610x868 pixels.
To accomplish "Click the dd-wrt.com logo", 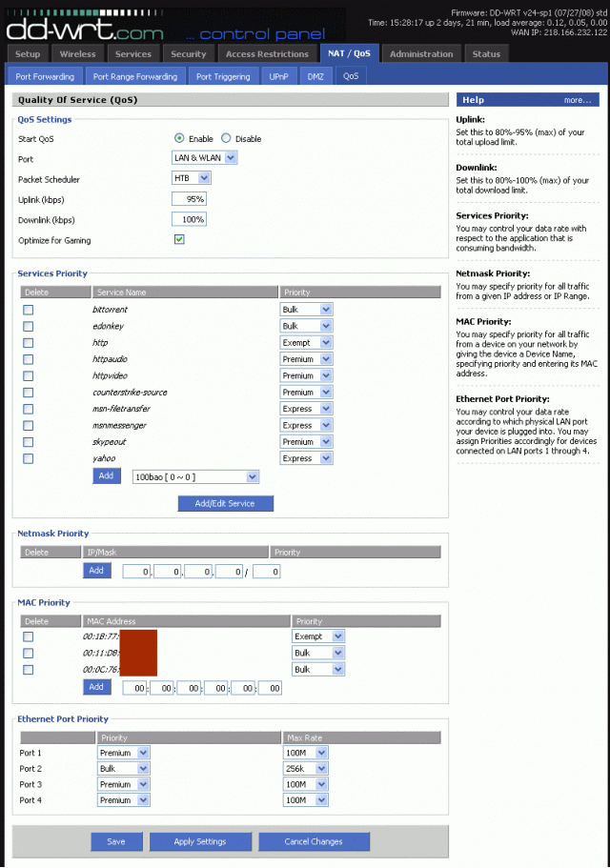I will (x=85, y=26).
